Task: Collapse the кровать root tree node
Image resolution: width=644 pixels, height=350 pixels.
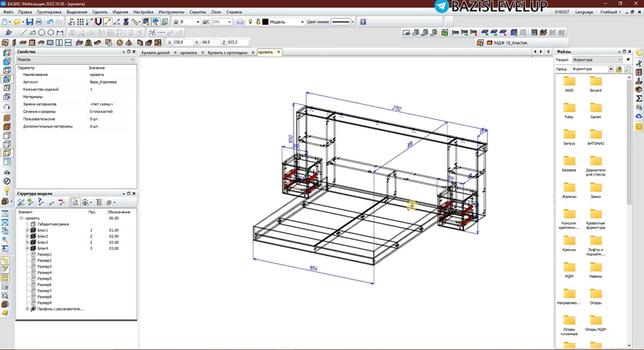Action: coord(21,218)
